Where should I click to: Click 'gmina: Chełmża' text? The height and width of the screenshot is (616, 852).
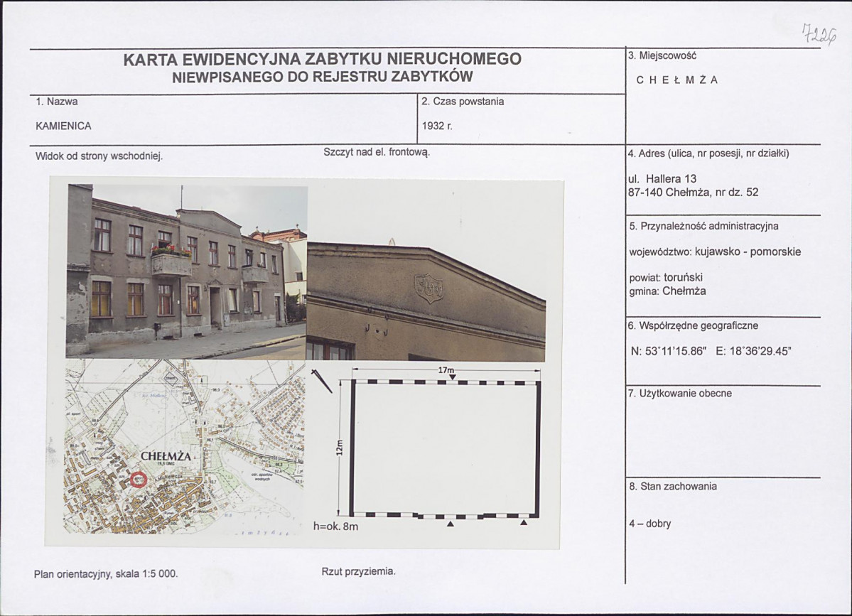click(668, 291)
